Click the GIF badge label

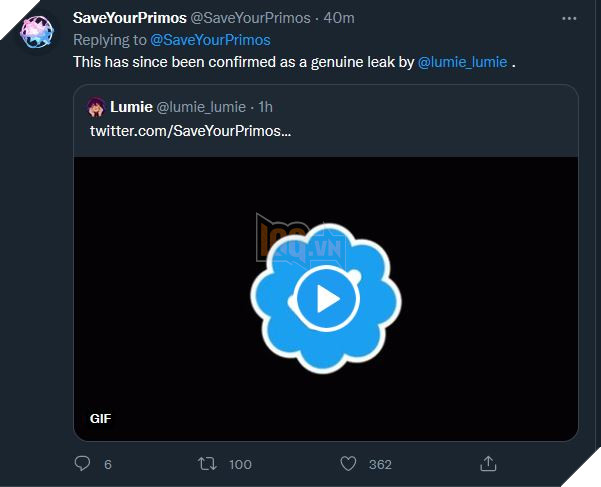coord(101,418)
